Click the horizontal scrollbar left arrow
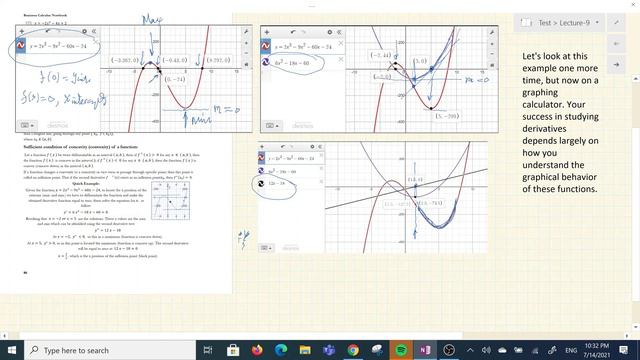The height and width of the screenshot is (360, 640). (x=4, y=336)
